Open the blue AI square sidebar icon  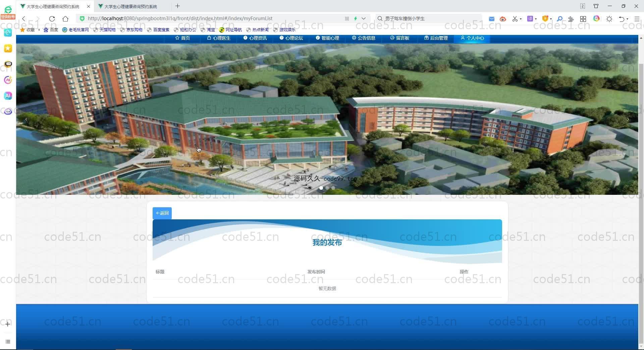[8, 96]
